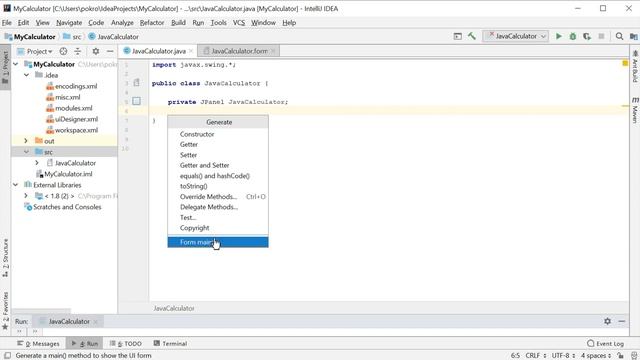Expand the < 1.8 (2) > JDK node

pyautogui.click(x=27, y=196)
